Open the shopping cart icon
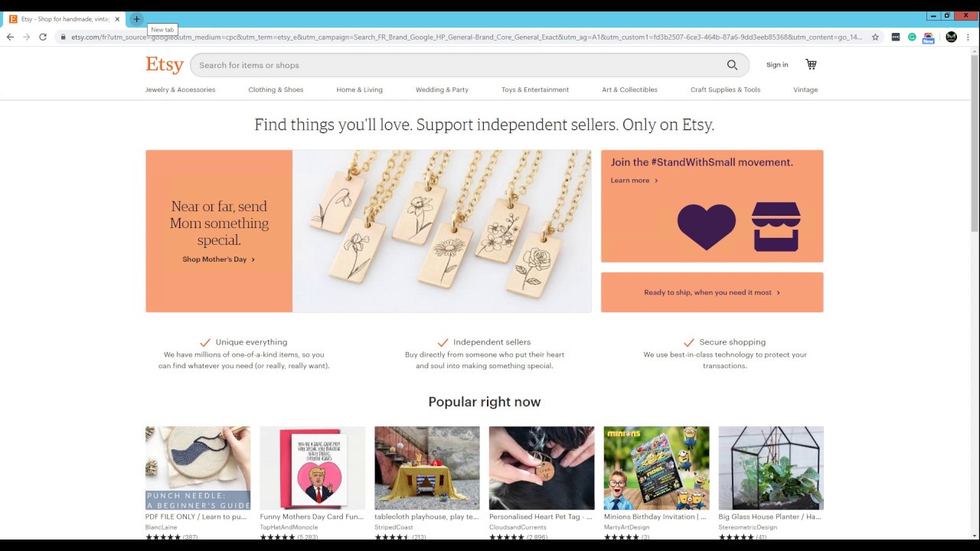Viewport: 980px width, 551px height. click(811, 64)
